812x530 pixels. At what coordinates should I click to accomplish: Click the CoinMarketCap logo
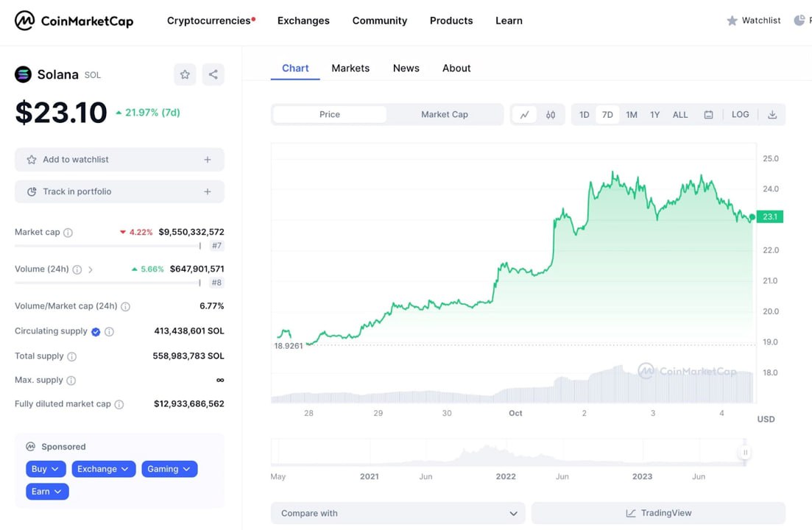(x=74, y=21)
